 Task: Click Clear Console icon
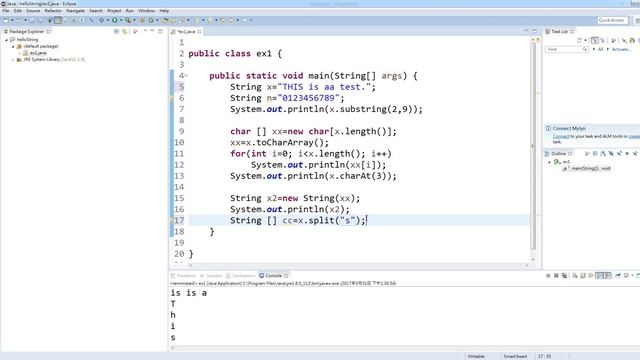pos(575,276)
